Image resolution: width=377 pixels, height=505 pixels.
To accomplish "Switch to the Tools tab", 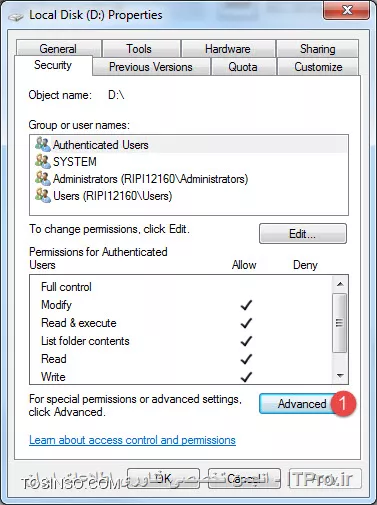I will pyautogui.click(x=142, y=49).
